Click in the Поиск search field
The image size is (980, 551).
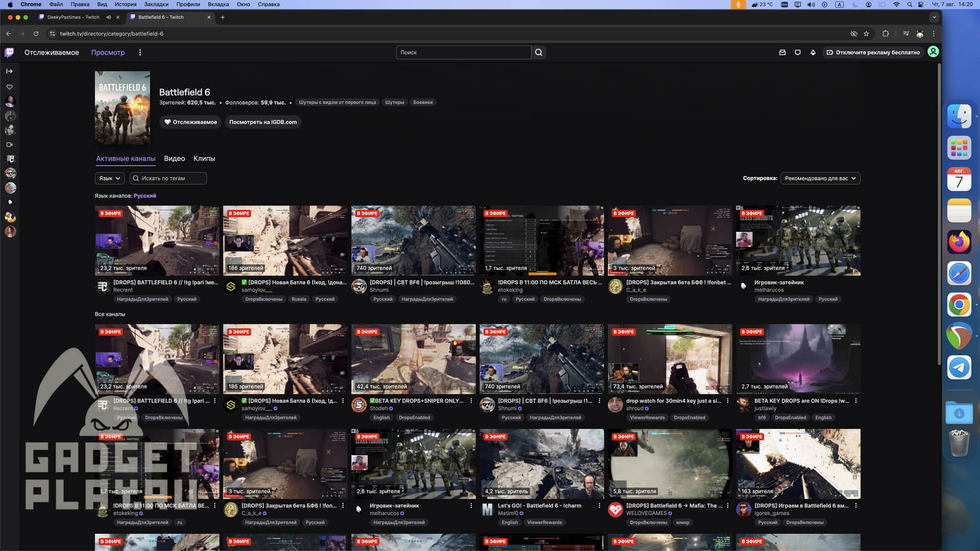(463, 52)
